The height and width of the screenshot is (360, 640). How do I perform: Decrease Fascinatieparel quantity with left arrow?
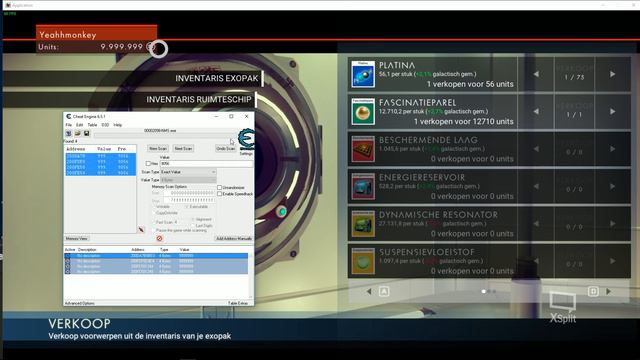tap(536, 111)
